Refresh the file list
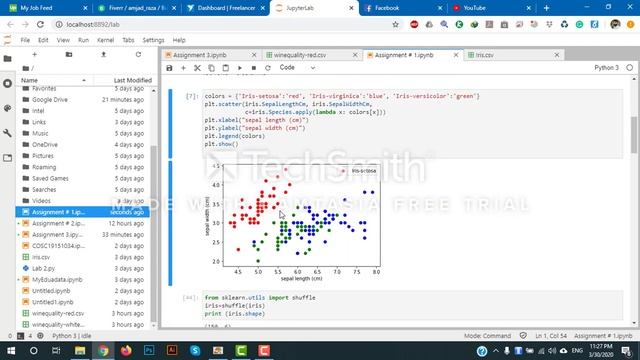Screen dimensions: 640x360 tap(138, 54)
